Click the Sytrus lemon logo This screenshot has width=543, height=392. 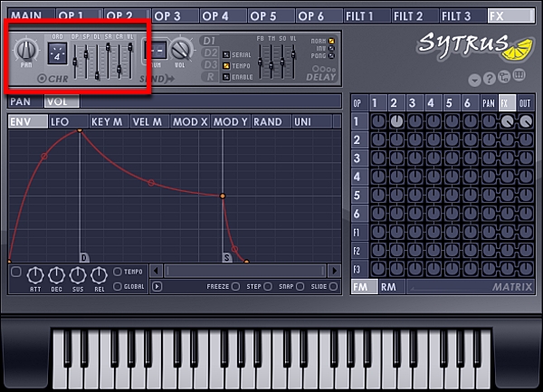click(x=475, y=45)
